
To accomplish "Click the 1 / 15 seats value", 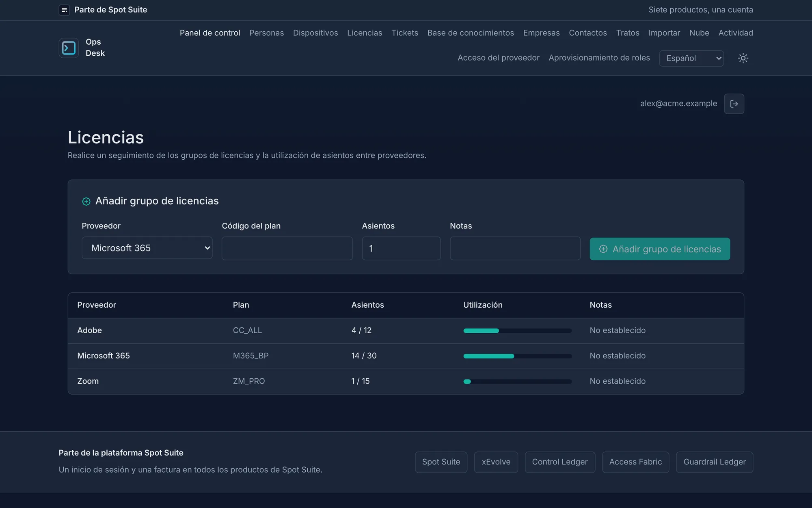I will point(361,381).
